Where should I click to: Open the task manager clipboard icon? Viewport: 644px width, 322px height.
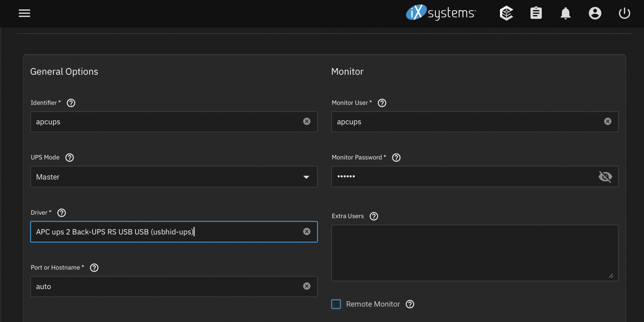pos(536,13)
